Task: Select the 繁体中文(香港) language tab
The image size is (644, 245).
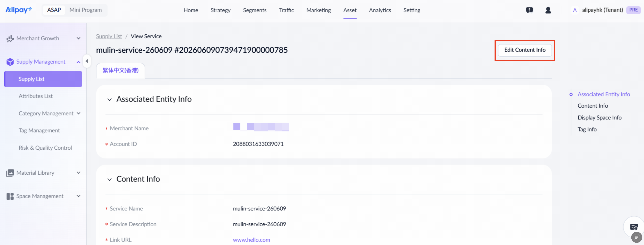Action: click(121, 71)
